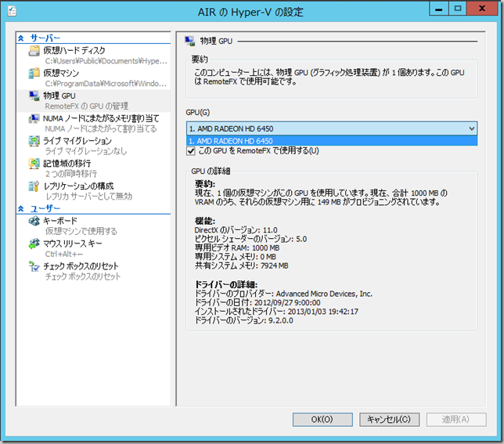The image size is (504, 444).
Task: Collapse the サーバー section
Action: point(21,38)
